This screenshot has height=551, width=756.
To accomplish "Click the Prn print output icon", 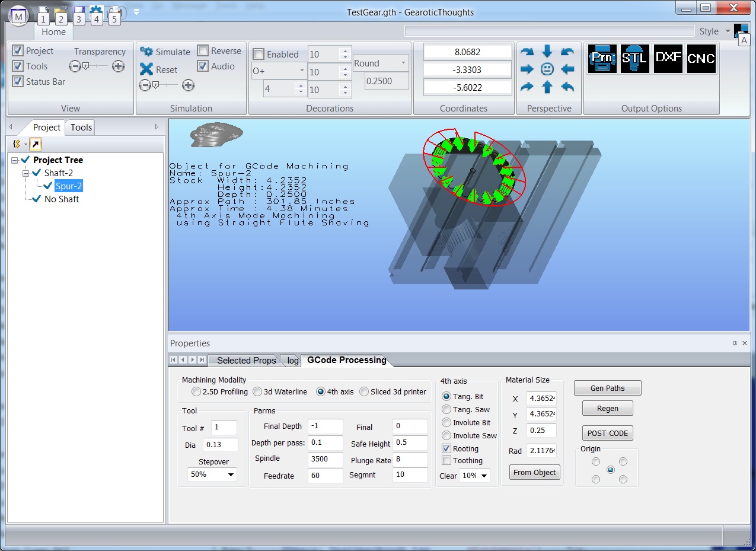I will click(602, 59).
